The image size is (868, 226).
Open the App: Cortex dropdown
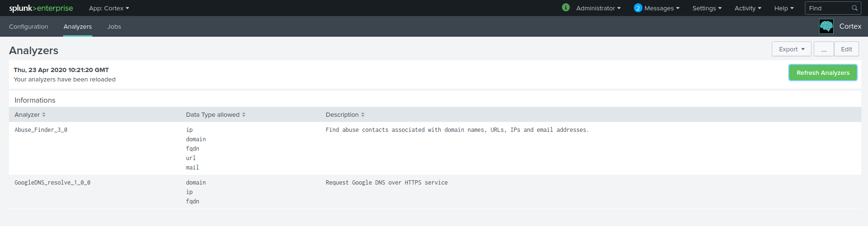[x=109, y=8]
